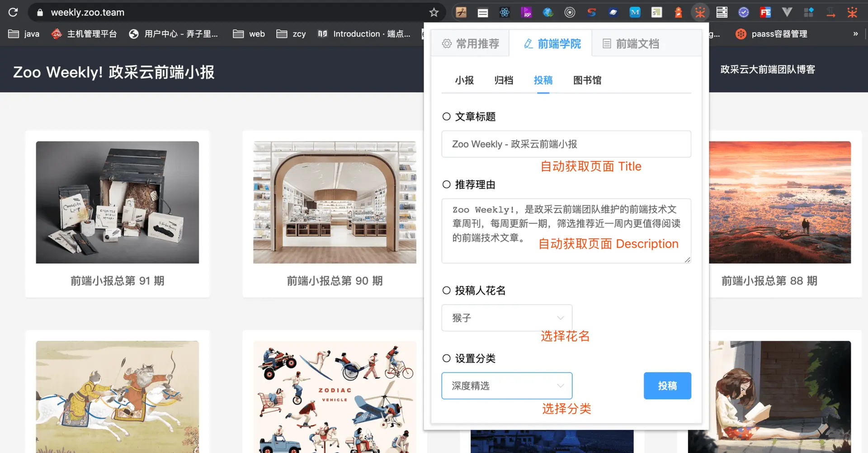Open the Lighthouse extension
Image resolution: width=868 pixels, height=453 pixels.
pyautogui.click(x=678, y=12)
